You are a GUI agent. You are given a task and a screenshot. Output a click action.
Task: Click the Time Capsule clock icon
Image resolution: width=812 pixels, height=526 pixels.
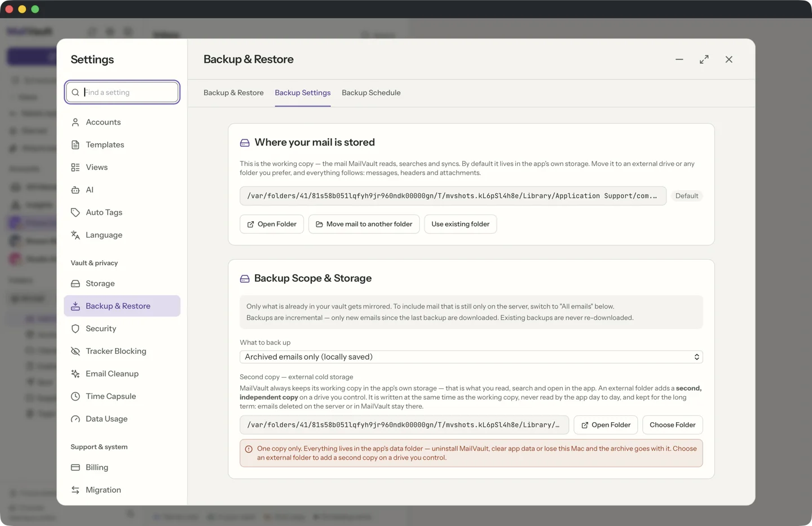point(76,396)
